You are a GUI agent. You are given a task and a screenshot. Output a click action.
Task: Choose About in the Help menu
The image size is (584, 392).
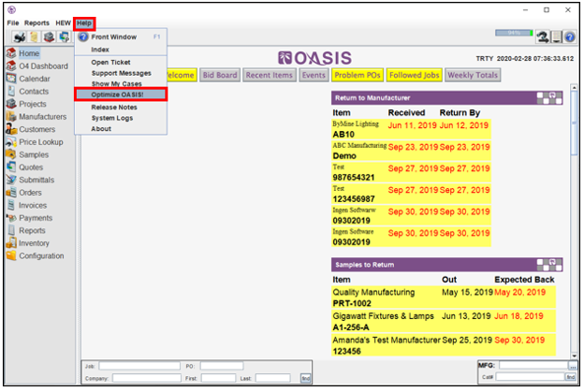point(121,129)
